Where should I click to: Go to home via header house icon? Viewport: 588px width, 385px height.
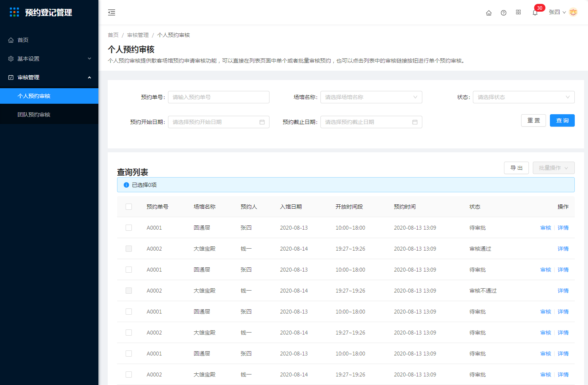pos(489,13)
